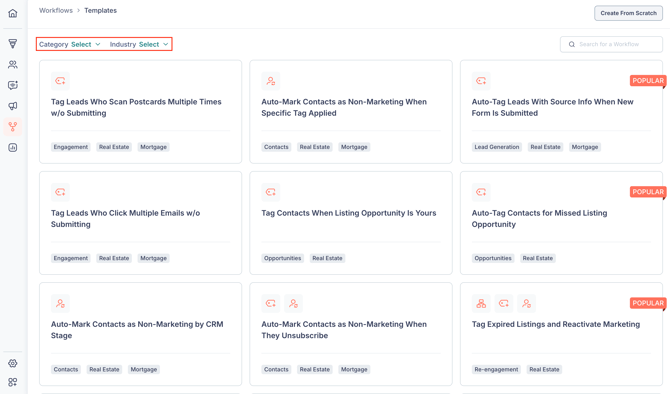The image size is (670, 394).
Task: Click the Create From Scratch button
Action: coord(628,13)
